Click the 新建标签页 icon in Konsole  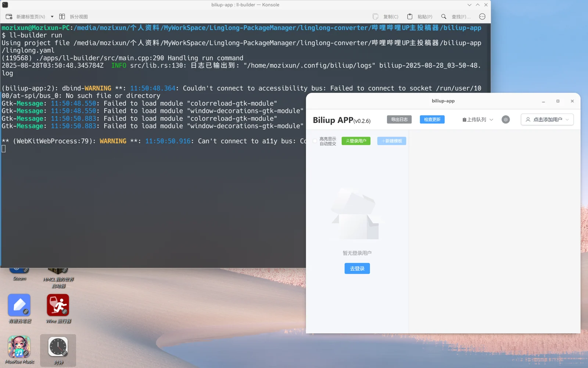click(x=9, y=17)
